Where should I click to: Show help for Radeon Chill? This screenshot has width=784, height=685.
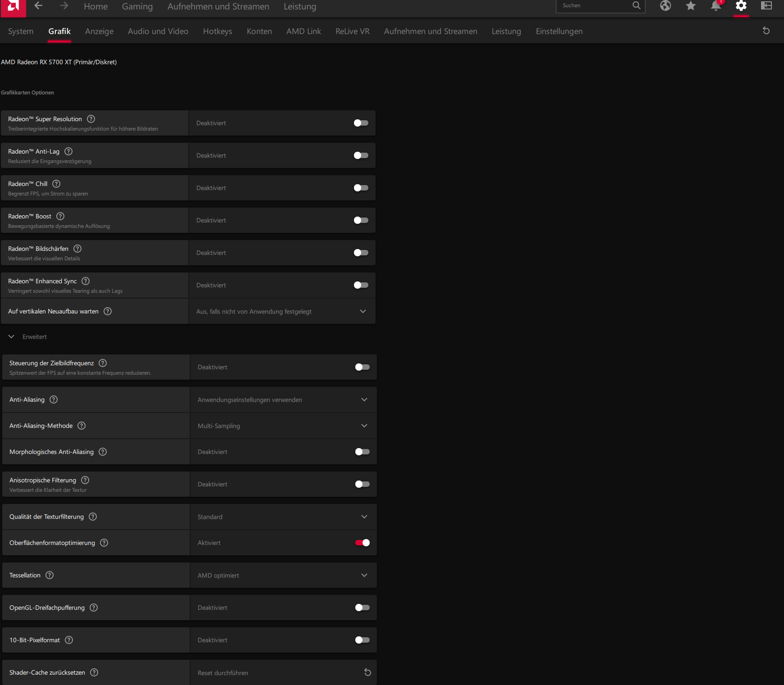tap(56, 184)
